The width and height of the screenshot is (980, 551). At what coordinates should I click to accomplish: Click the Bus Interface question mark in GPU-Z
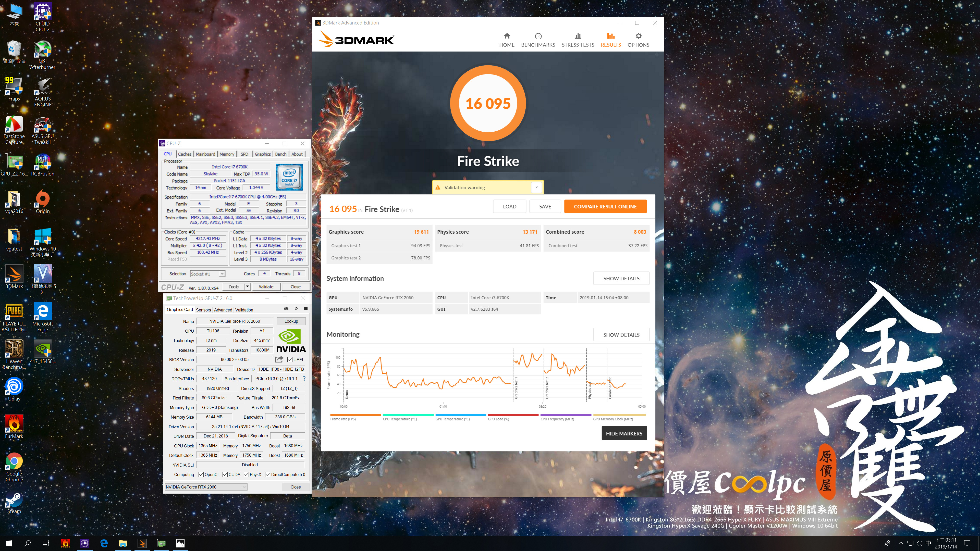tap(304, 379)
